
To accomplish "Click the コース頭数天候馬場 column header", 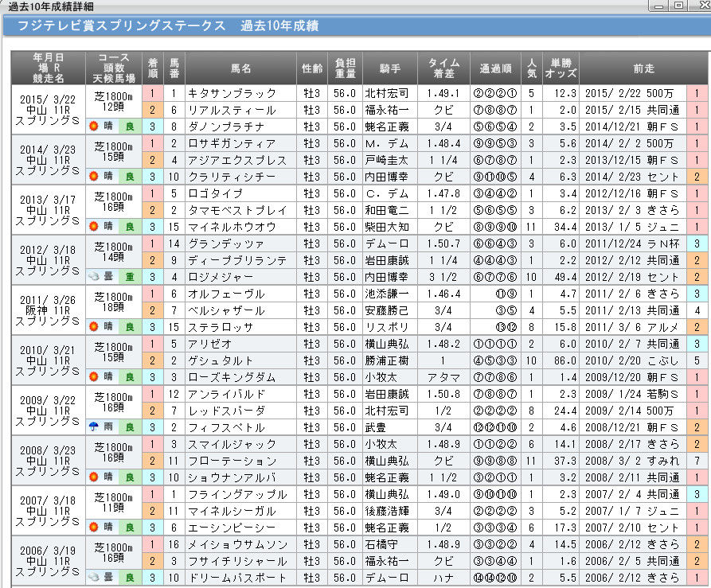I will click(114, 68).
